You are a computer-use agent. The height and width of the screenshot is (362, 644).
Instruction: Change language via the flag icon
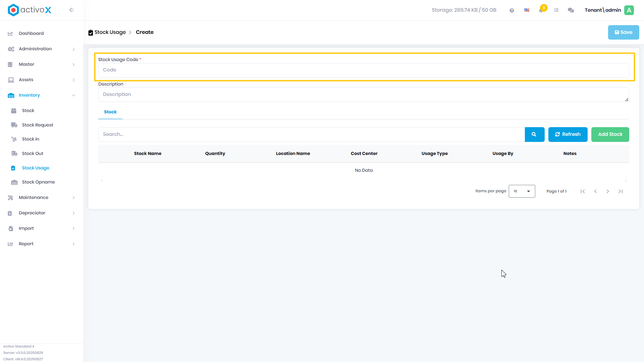[527, 10]
